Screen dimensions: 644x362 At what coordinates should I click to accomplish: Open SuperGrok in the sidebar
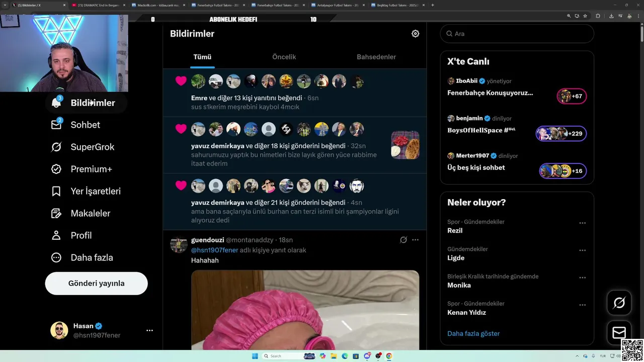83,147
